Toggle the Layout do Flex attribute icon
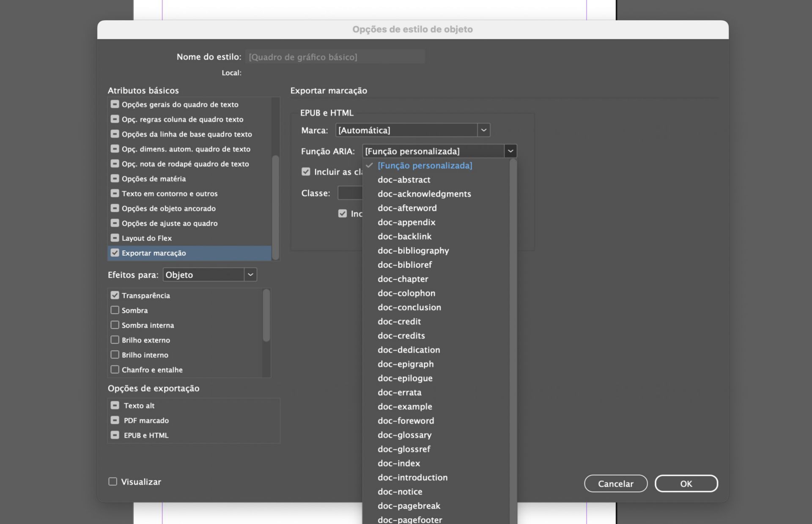 point(115,238)
